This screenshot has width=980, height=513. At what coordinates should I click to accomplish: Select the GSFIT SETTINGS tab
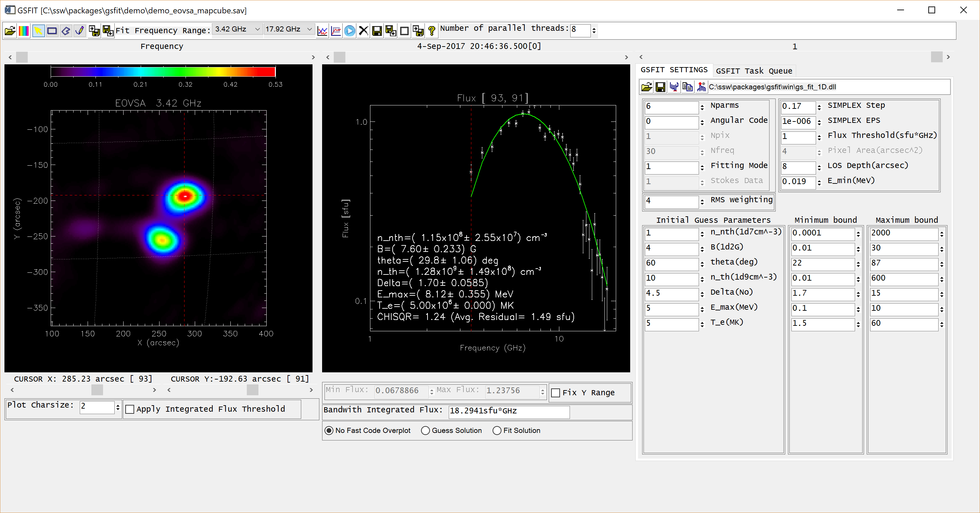tap(674, 69)
